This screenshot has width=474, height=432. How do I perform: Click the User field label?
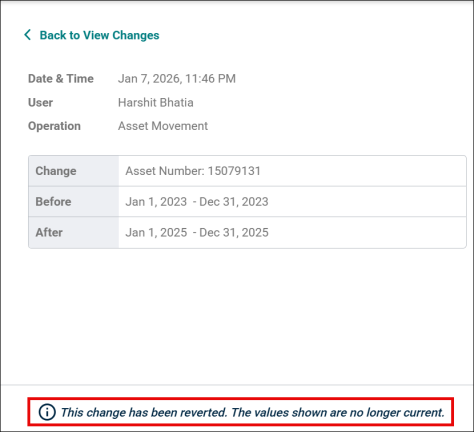coord(40,102)
